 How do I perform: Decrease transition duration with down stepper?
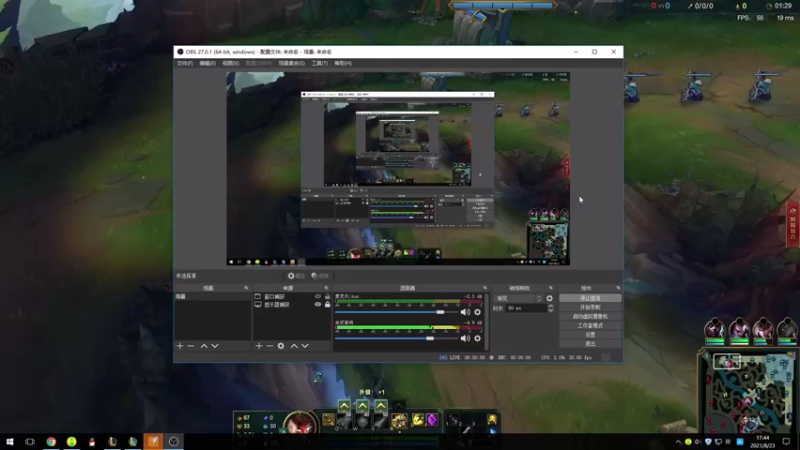(x=551, y=310)
